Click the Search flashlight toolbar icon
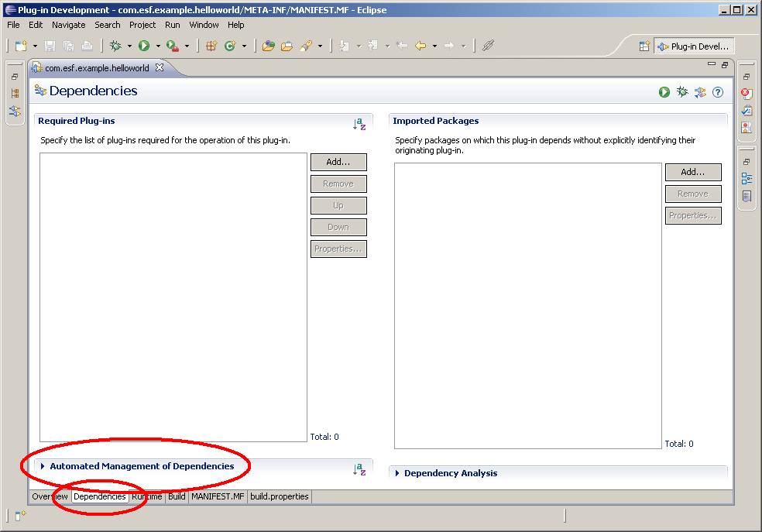This screenshot has height=532, width=762. [x=306, y=46]
